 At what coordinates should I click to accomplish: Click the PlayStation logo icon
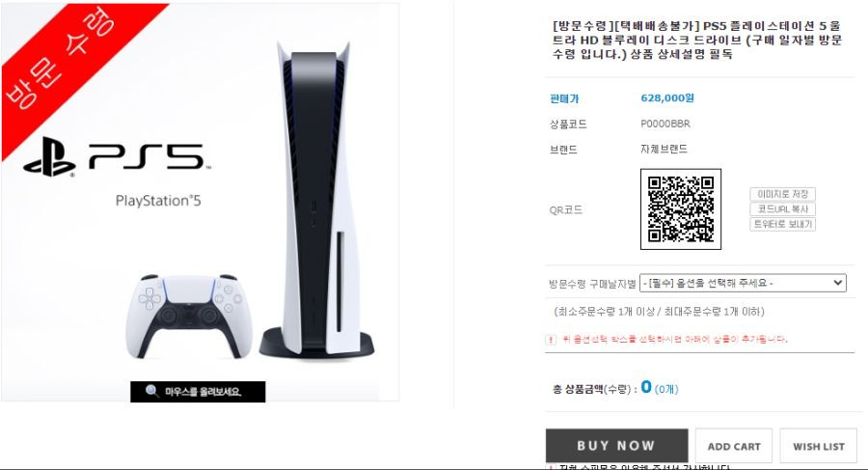[x=50, y=157]
